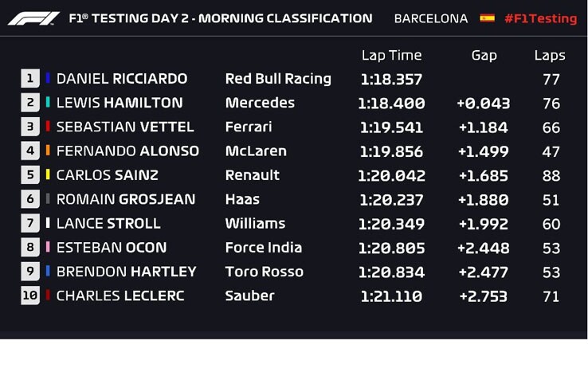Select driver Fernando Alonso
The image size is (588, 368).
coord(127,151)
